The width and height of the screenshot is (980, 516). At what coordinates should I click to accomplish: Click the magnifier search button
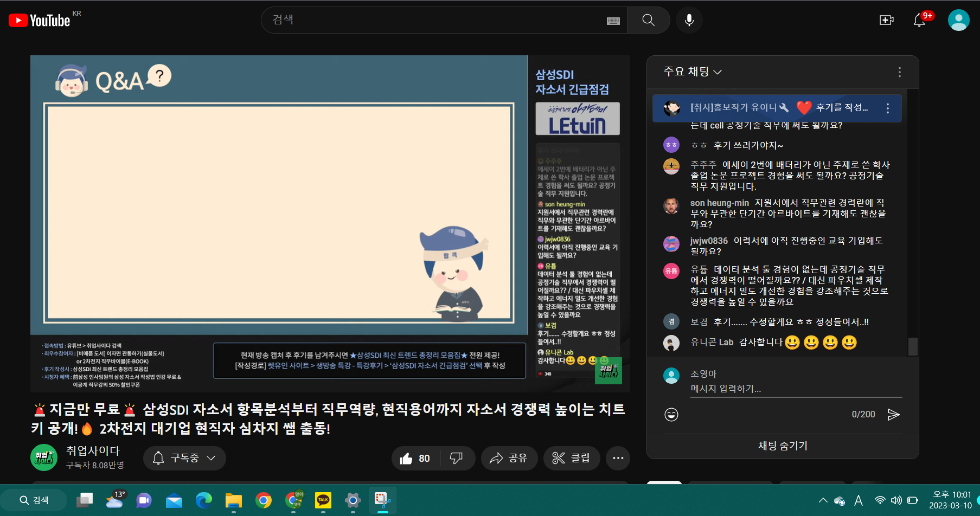[648, 20]
